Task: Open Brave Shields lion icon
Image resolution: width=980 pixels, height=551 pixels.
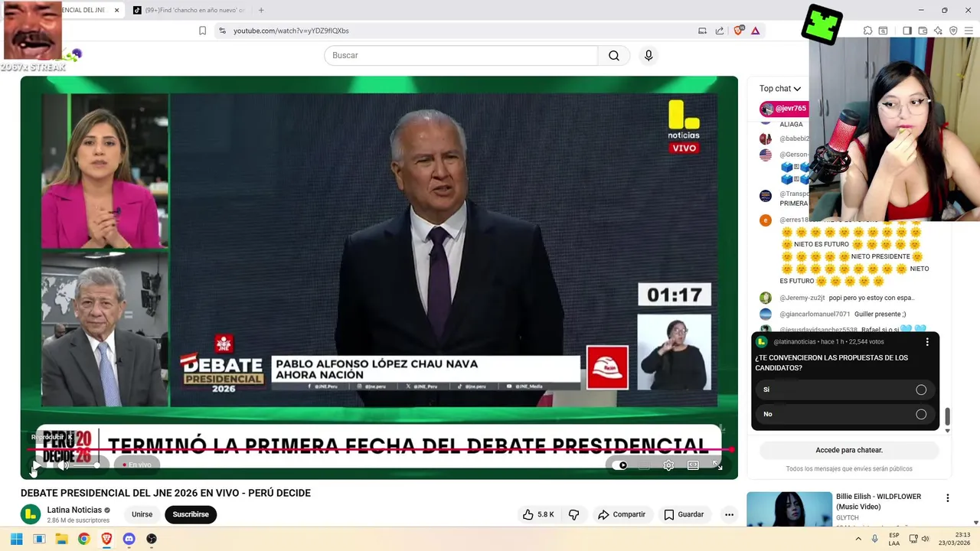Action: tap(739, 31)
